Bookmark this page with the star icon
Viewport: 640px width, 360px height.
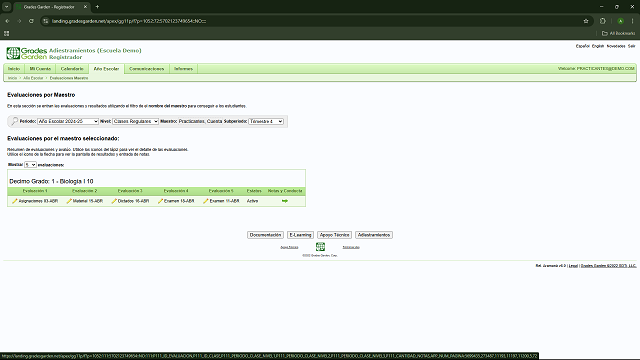coord(586,21)
